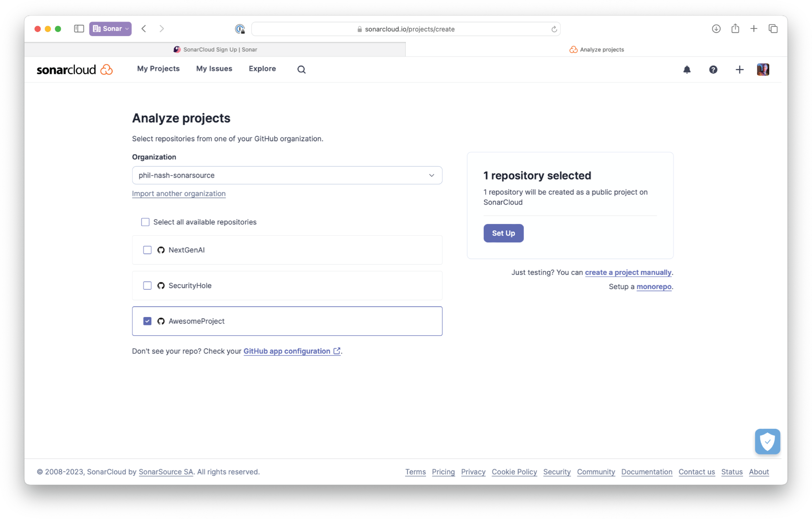Click the plus icon in the header

(739, 69)
